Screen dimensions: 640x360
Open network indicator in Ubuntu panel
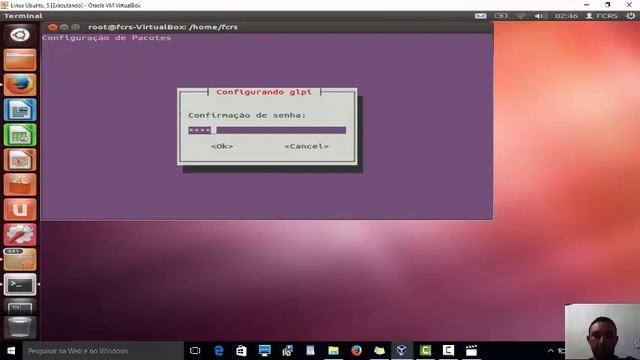point(521,16)
